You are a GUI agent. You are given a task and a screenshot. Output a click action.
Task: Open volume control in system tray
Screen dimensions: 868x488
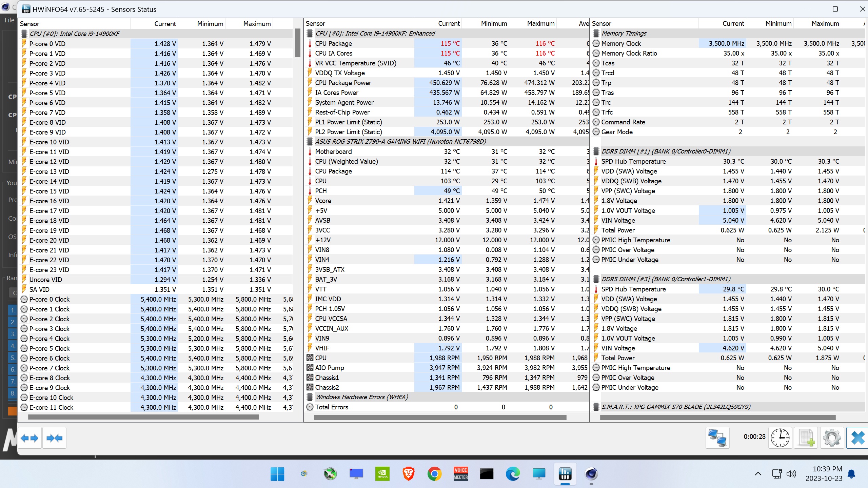pyautogui.click(x=791, y=474)
